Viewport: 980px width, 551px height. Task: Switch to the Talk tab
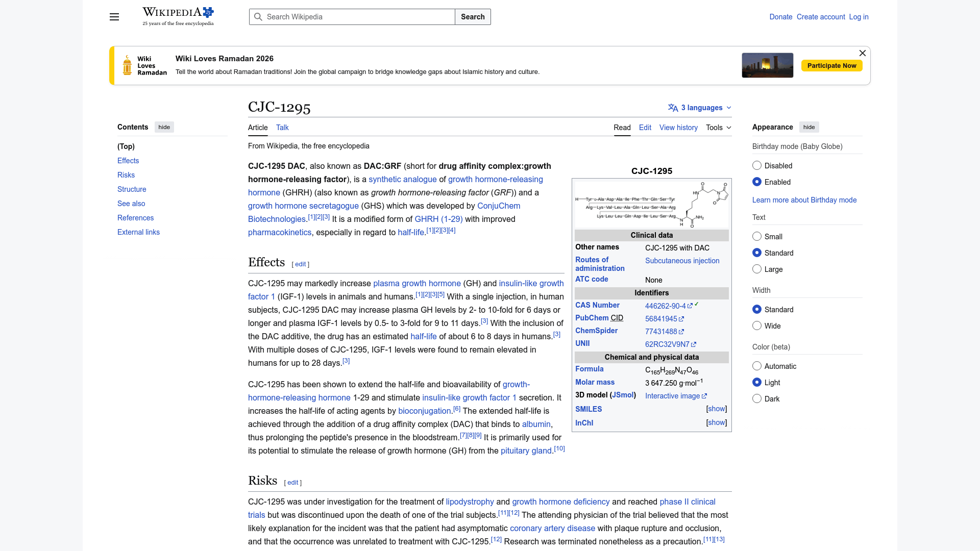282,128
